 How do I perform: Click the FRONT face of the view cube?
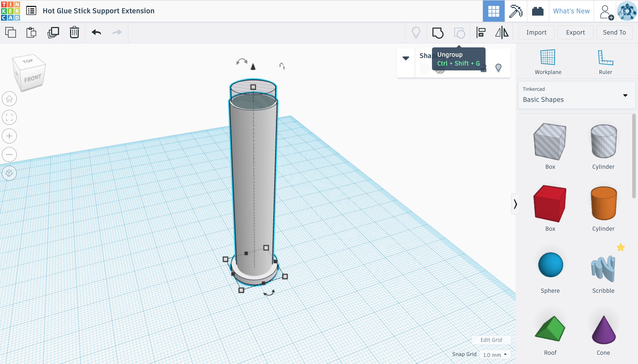pos(33,79)
